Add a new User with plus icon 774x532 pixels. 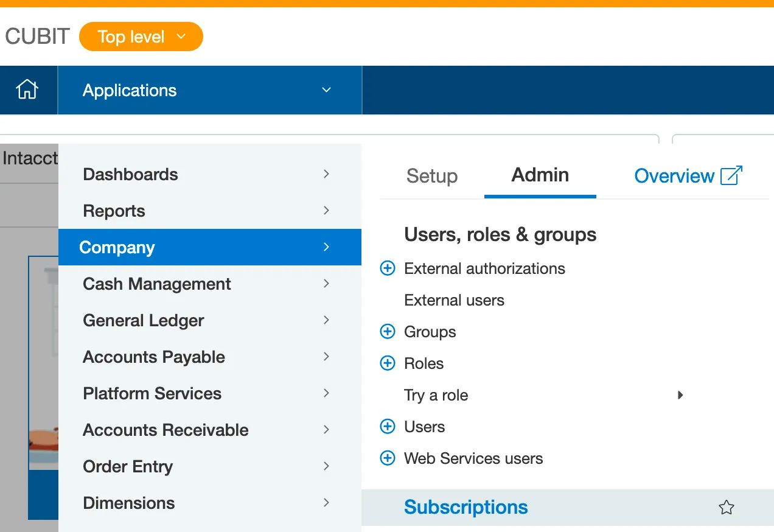click(x=388, y=427)
